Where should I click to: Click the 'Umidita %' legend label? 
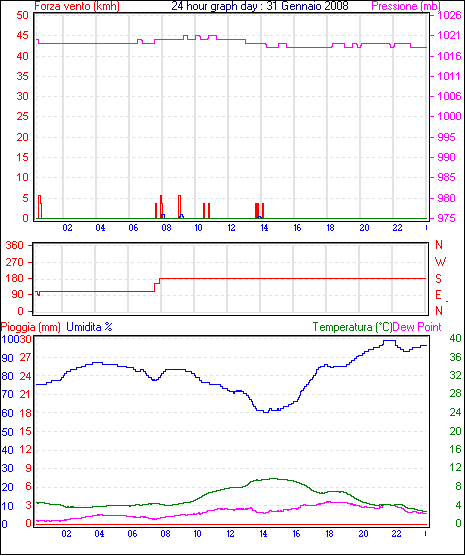[x=89, y=327]
